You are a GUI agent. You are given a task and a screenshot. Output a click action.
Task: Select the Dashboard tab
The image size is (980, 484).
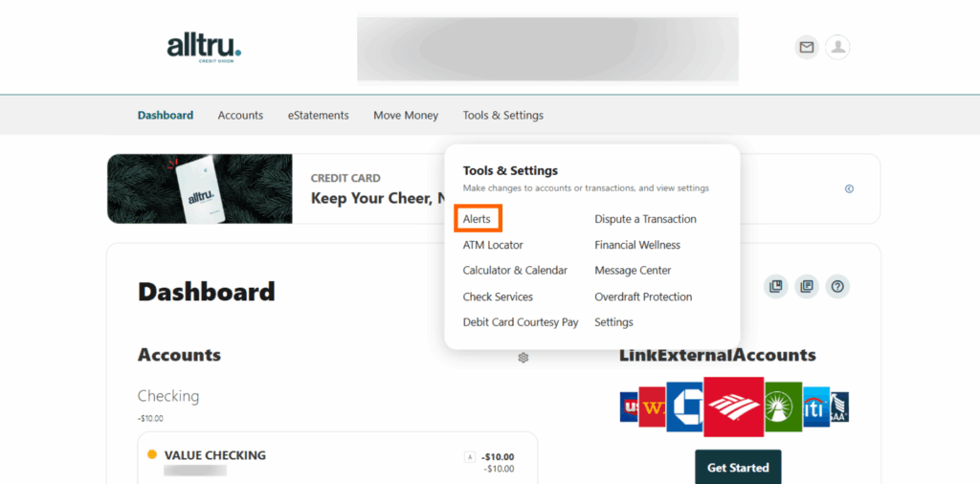point(166,116)
